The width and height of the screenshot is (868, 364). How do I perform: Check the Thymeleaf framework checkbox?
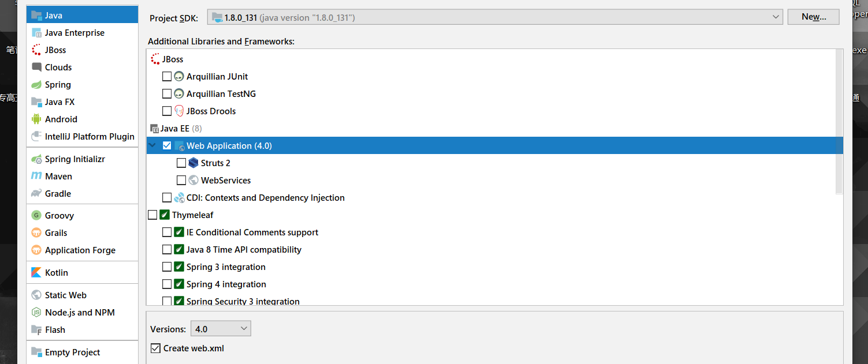(x=152, y=215)
